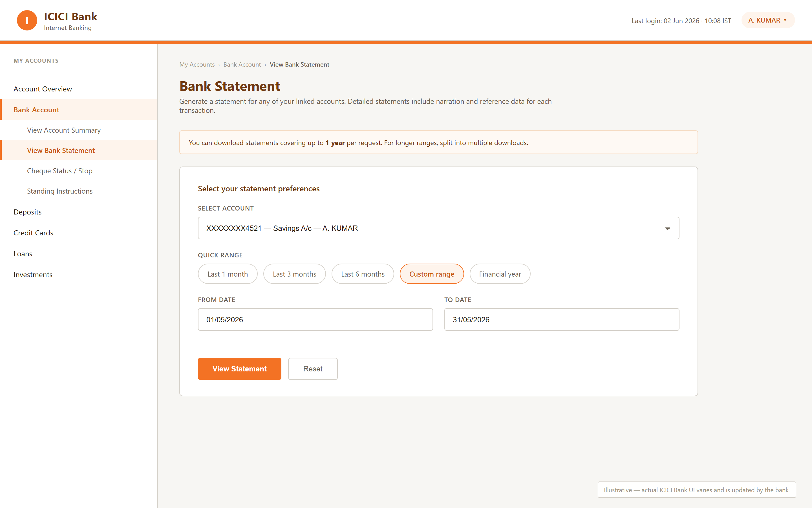
Task: Follow the My Accounts breadcrumb link
Action: tap(197, 65)
